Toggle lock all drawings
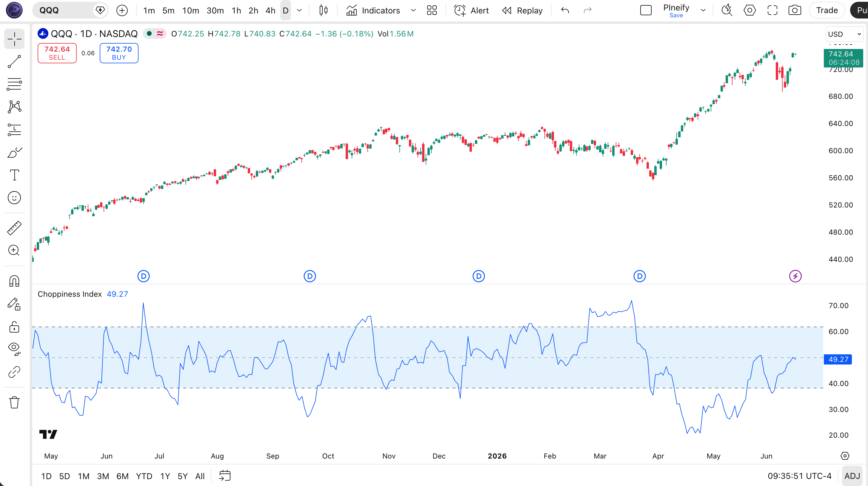The height and width of the screenshot is (486, 868). coord(14,327)
